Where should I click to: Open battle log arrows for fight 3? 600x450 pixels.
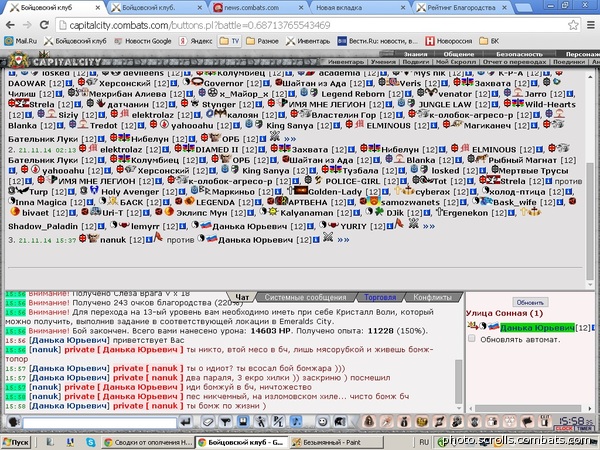point(343,240)
